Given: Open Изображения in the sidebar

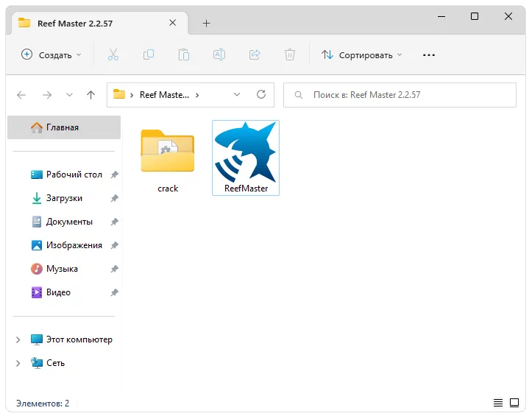Looking at the screenshot, I should [x=66, y=245].
